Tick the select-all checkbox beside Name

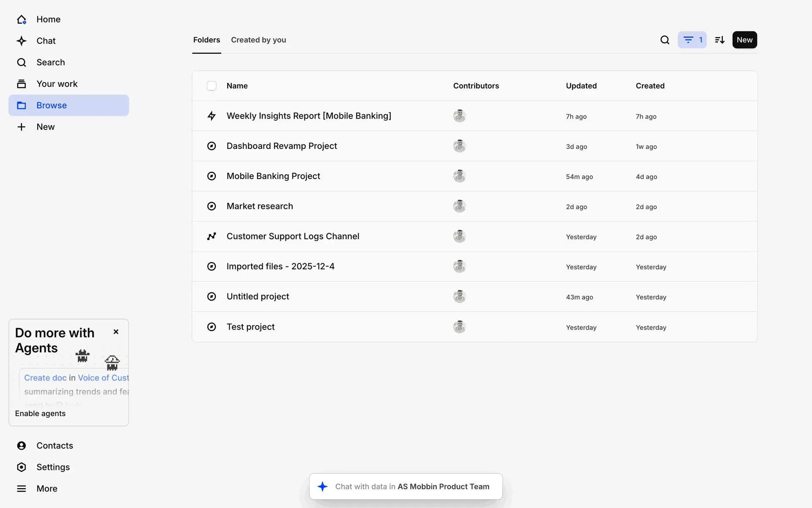[211, 86]
